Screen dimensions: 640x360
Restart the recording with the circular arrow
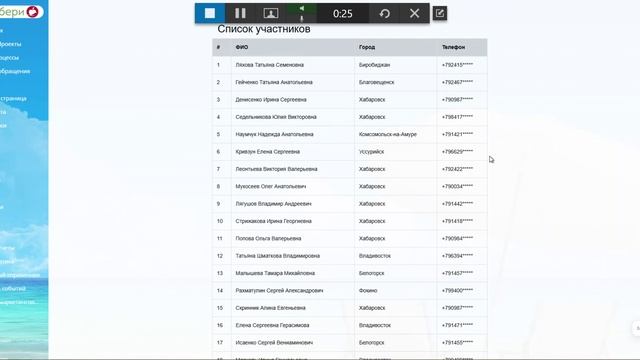[384, 13]
